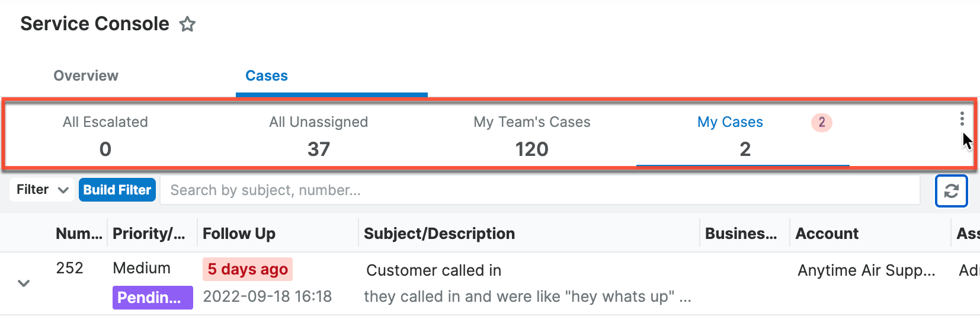Favorite Service Console with the star icon
Image resolution: width=980 pixels, height=319 pixels.
[187, 24]
